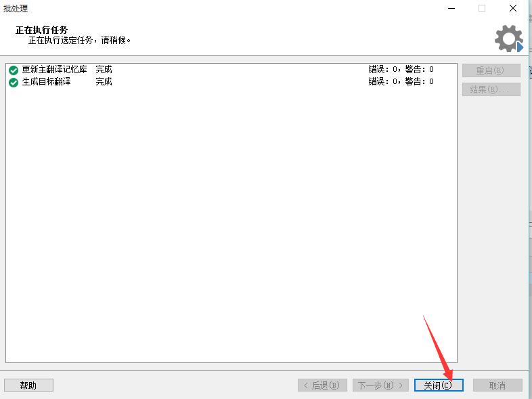Click the 关闭(C) button
The width and height of the screenshot is (532, 399).
pos(439,385)
